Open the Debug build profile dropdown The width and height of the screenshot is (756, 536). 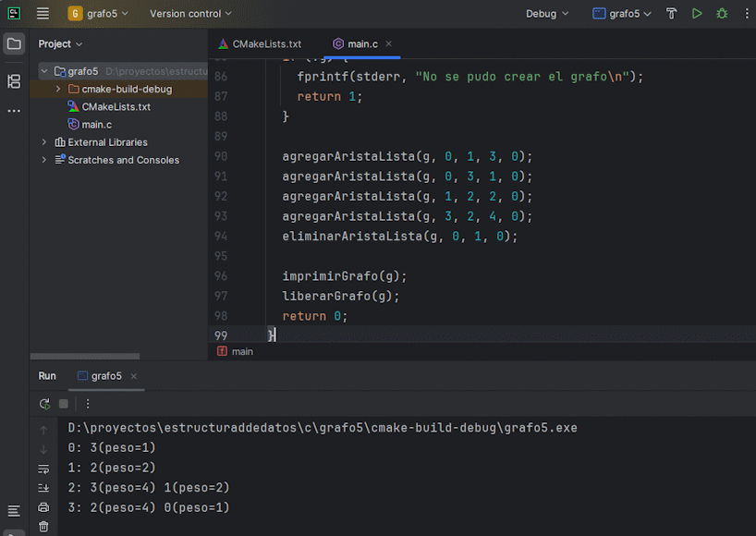(547, 14)
